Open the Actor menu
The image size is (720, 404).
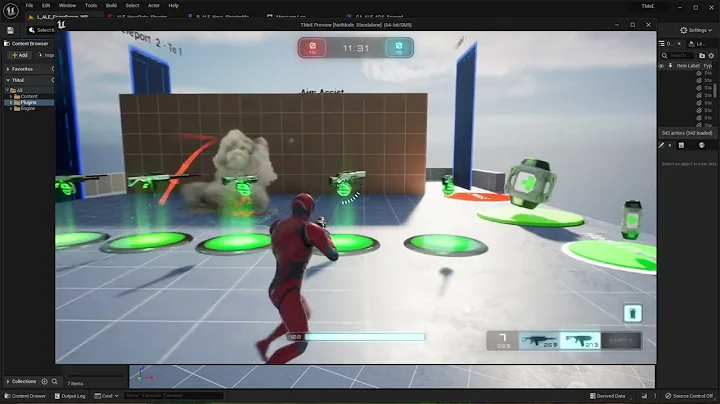click(x=154, y=6)
